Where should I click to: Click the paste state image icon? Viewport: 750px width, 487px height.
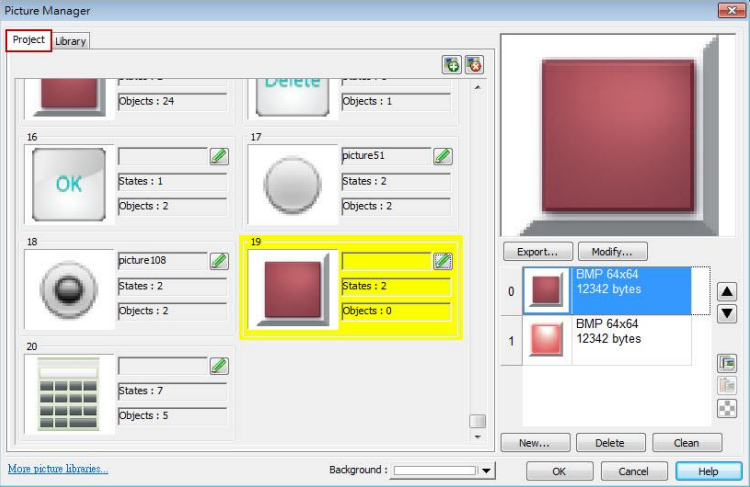727,386
